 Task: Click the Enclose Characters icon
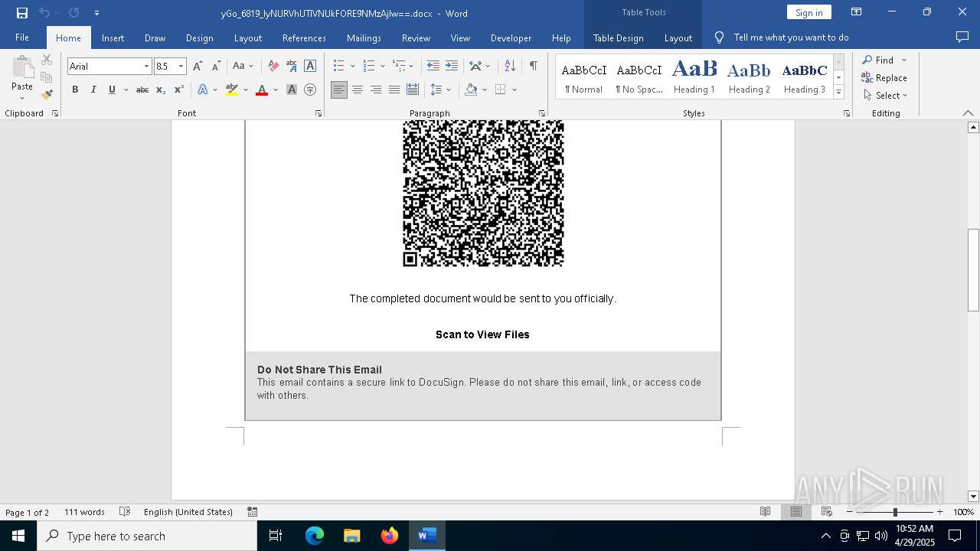[310, 90]
